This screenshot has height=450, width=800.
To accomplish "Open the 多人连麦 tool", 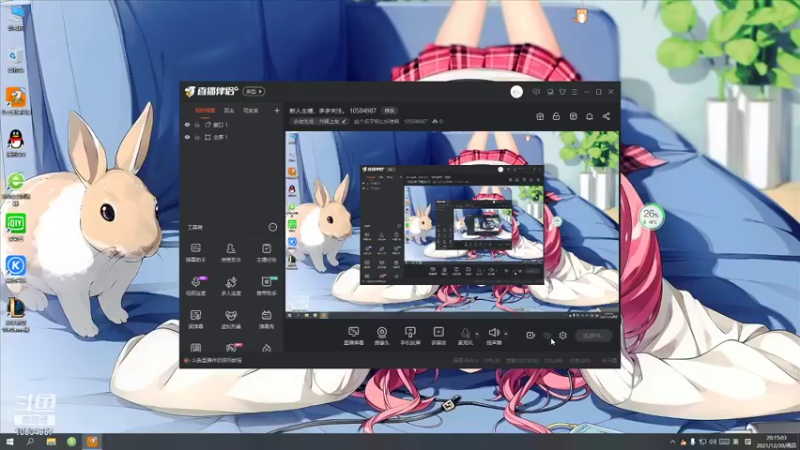I will (x=231, y=286).
